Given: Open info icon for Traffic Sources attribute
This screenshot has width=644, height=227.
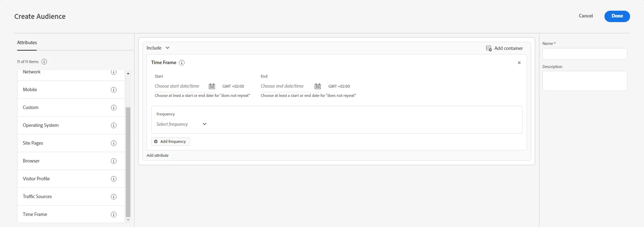Looking at the screenshot, I should (114, 197).
